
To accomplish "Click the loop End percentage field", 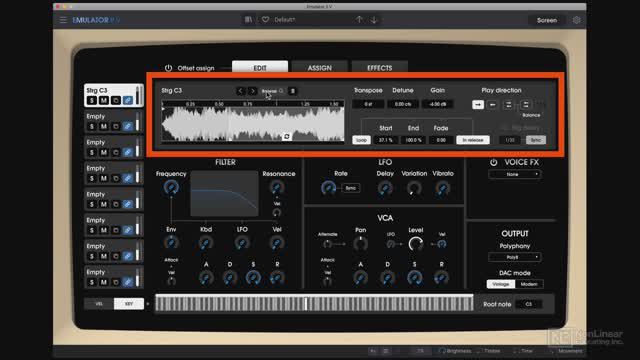I will (x=413, y=140).
